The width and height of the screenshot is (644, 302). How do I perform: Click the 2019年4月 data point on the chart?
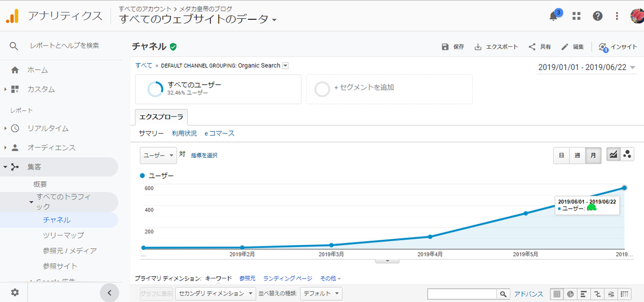tap(430, 237)
